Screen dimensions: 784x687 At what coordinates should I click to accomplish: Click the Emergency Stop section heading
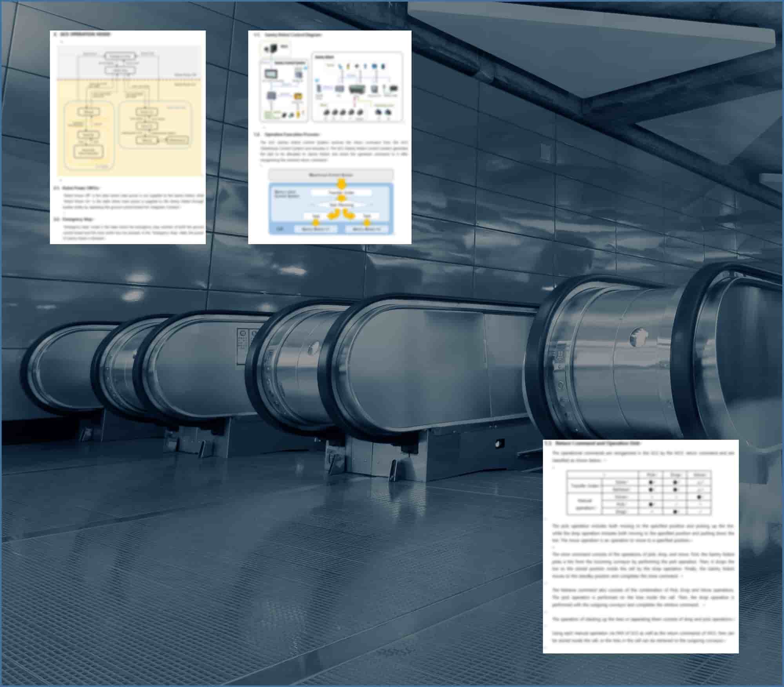point(78,219)
